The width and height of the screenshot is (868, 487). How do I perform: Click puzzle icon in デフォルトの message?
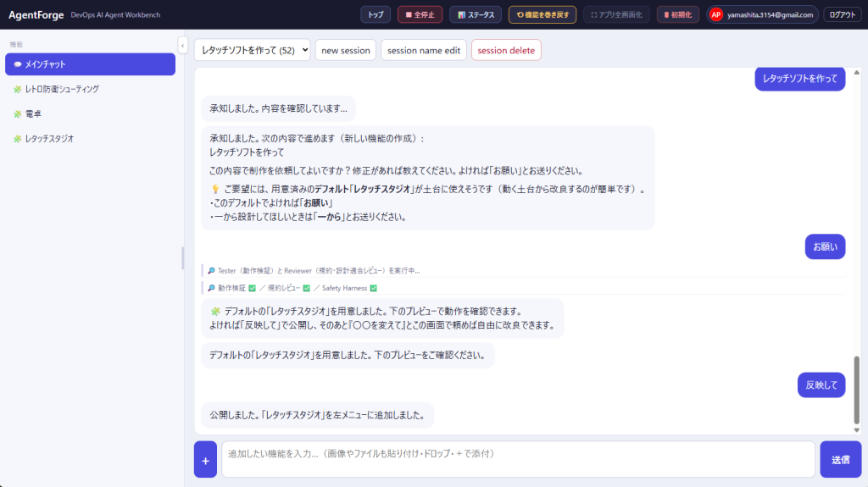(215, 312)
